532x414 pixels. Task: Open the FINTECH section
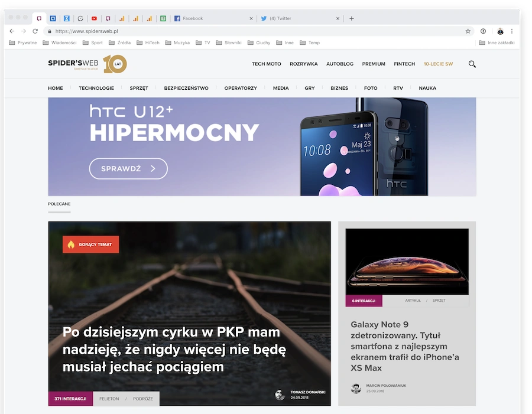404,64
